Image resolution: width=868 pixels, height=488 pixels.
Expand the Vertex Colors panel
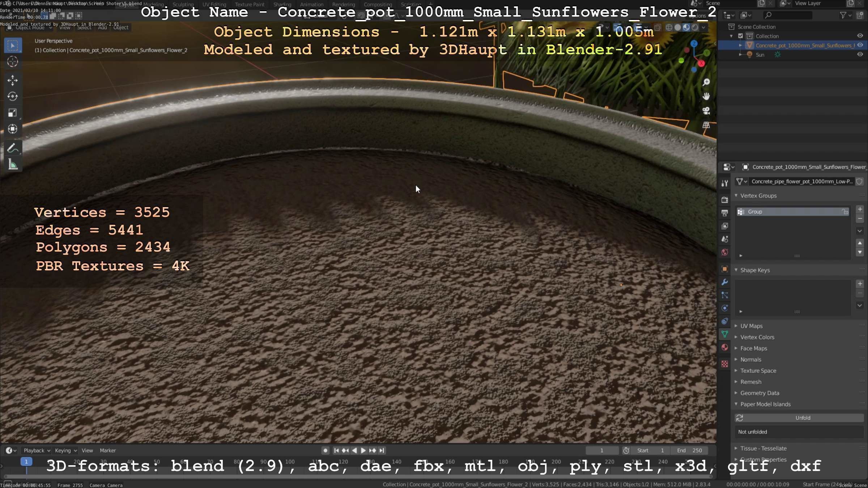click(736, 337)
